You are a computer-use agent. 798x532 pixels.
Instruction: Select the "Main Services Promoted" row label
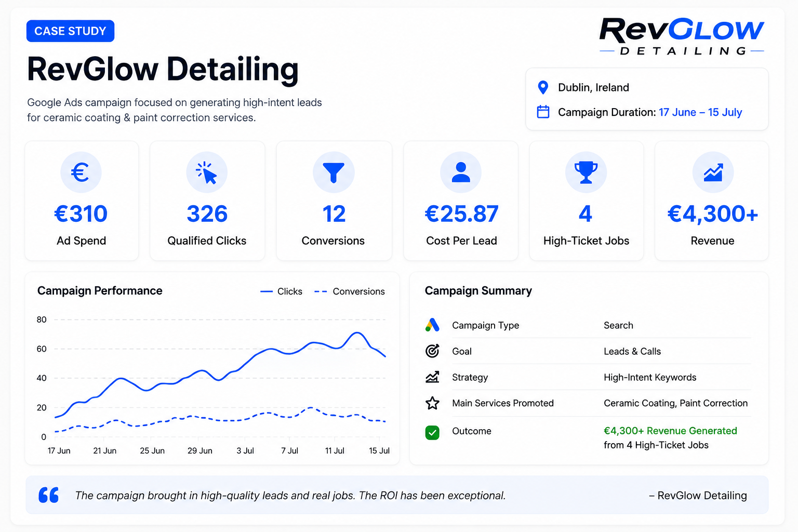click(503, 403)
